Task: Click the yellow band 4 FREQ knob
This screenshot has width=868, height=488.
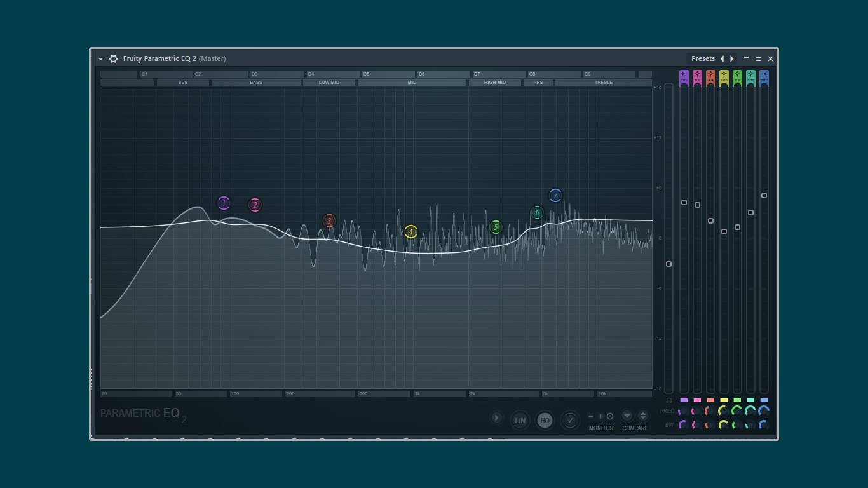Action: click(x=724, y=412)
